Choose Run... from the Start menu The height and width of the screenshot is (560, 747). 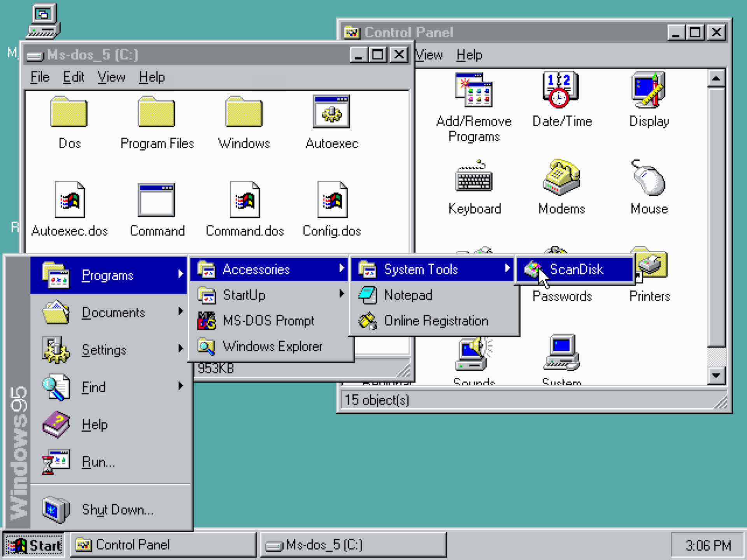click(111, 462)
